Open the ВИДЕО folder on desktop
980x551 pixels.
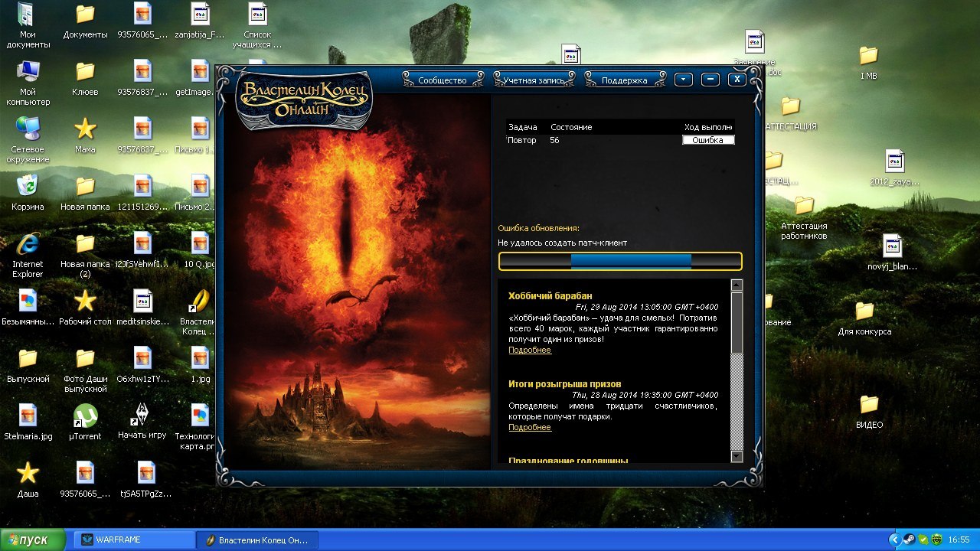[x=869, y=411]
